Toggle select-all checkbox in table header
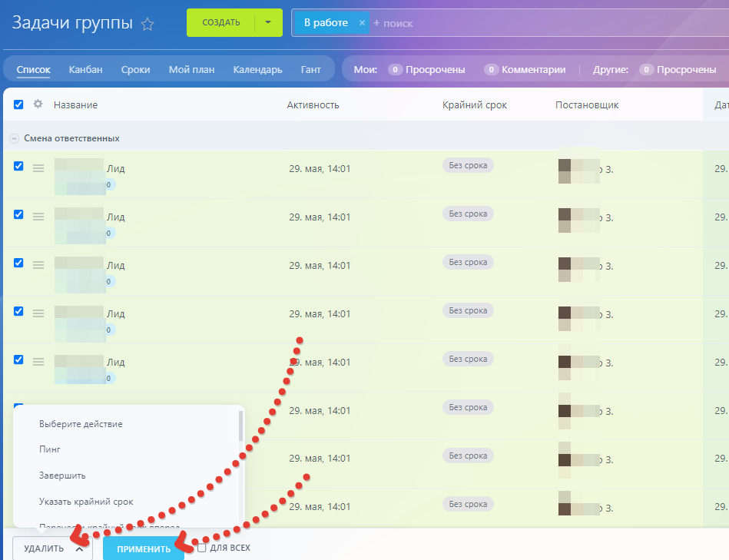The height and width of the screenshot is (560, 729). click(x=18, y=104)
